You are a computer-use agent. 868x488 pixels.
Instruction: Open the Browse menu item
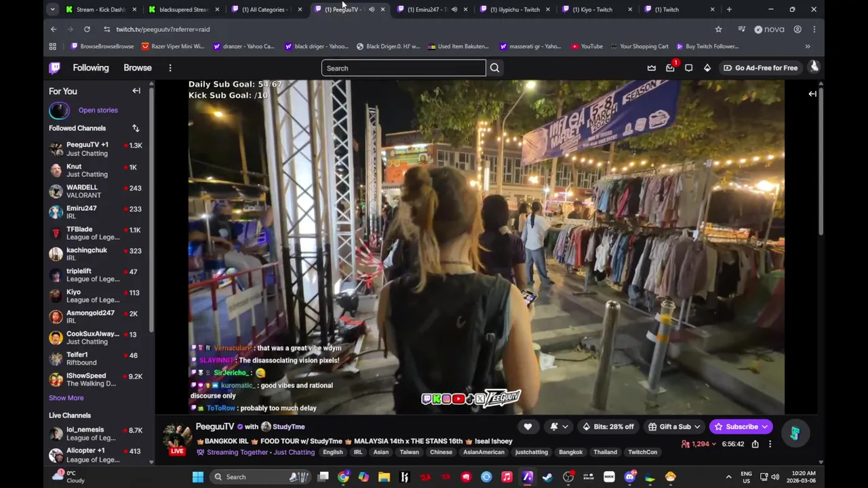(x=138, y=68)
